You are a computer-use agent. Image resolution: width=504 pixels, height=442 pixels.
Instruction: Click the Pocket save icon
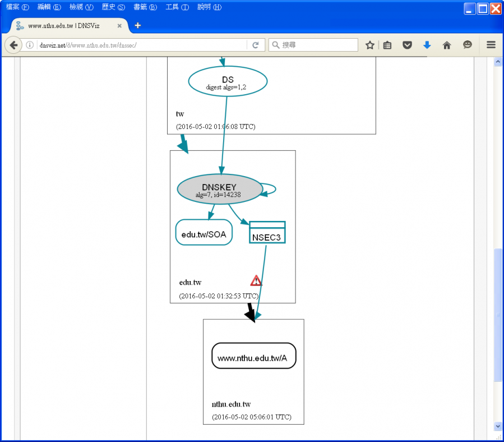pos(408,45)
